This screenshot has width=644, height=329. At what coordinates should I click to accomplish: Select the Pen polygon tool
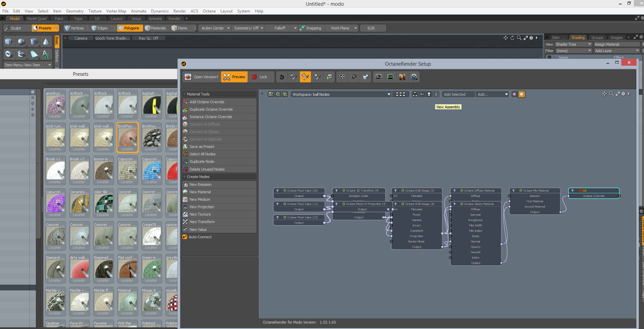(34, 54)
